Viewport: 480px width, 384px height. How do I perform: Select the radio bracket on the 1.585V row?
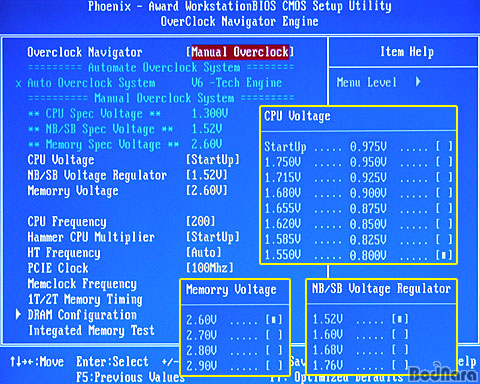(x=444, y=239)
